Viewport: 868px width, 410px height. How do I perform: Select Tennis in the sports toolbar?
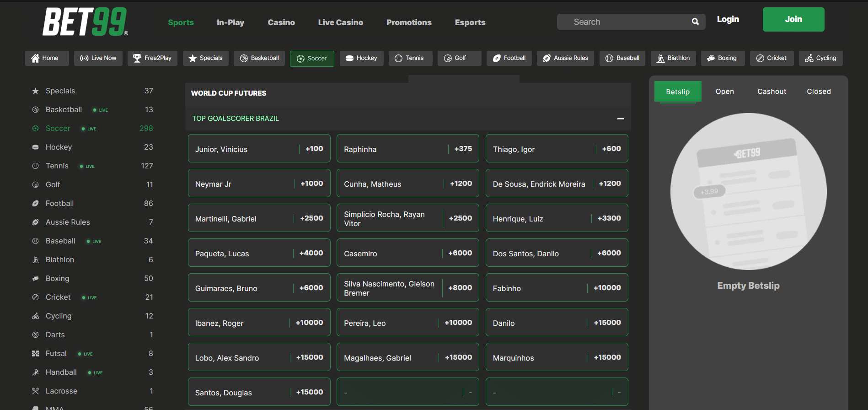point(411,58)
